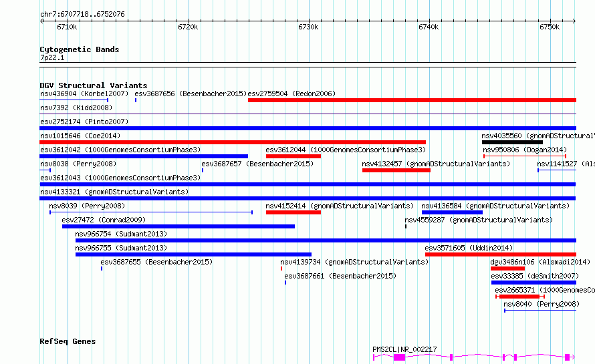The height and width of the screenshot is (364, 595).
Task: Click the 6750k ruler tick label
Action: [x=550, y=27]
